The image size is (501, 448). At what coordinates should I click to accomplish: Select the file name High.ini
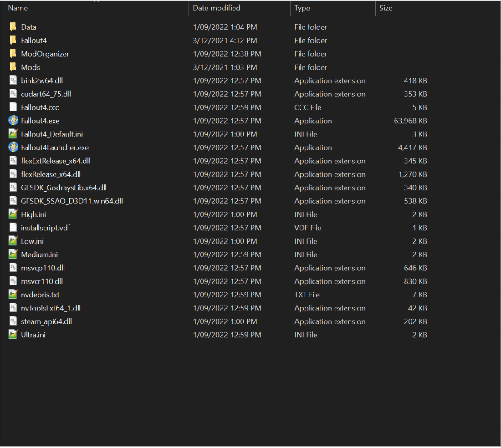click(x=33, y=214)
